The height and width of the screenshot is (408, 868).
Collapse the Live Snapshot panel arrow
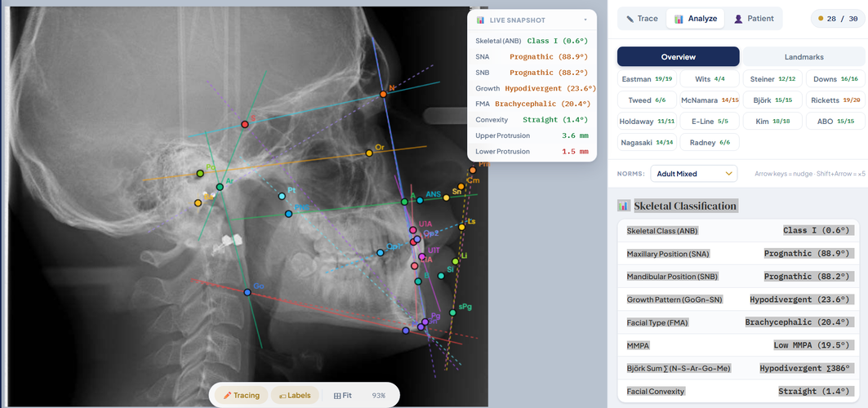(585, 20)
